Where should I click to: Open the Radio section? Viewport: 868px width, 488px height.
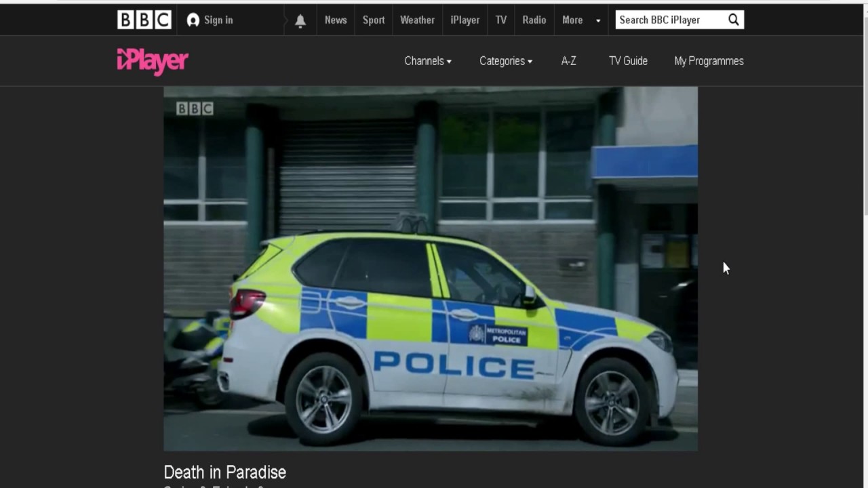(534, 20)
